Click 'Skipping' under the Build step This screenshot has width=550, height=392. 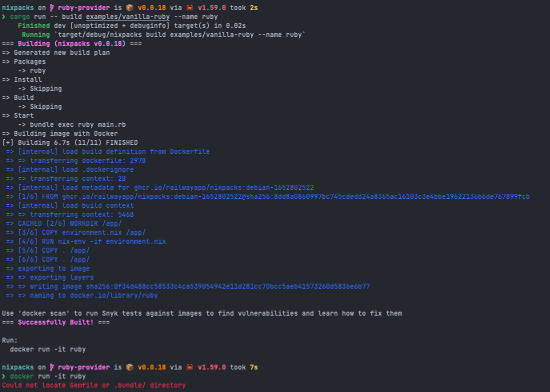46,106
